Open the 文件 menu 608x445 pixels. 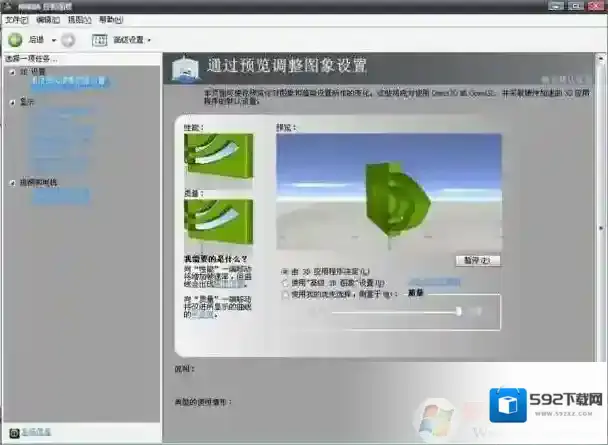tap(17, 19)
